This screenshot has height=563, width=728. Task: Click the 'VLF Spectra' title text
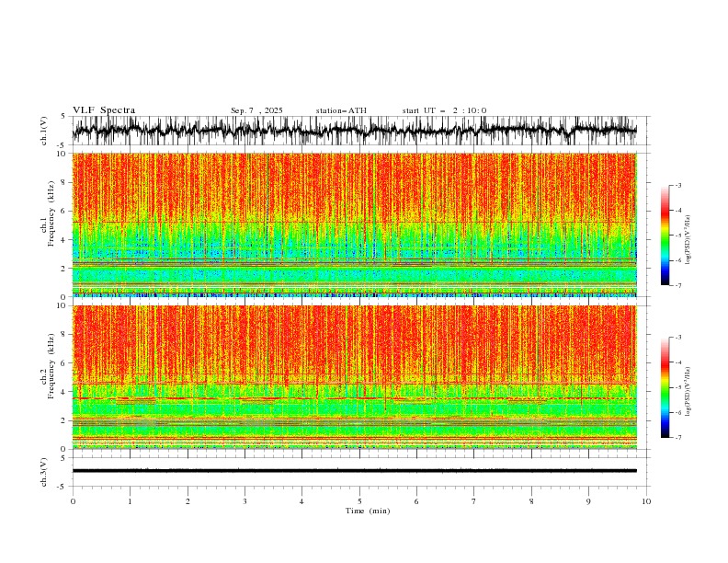104,110
